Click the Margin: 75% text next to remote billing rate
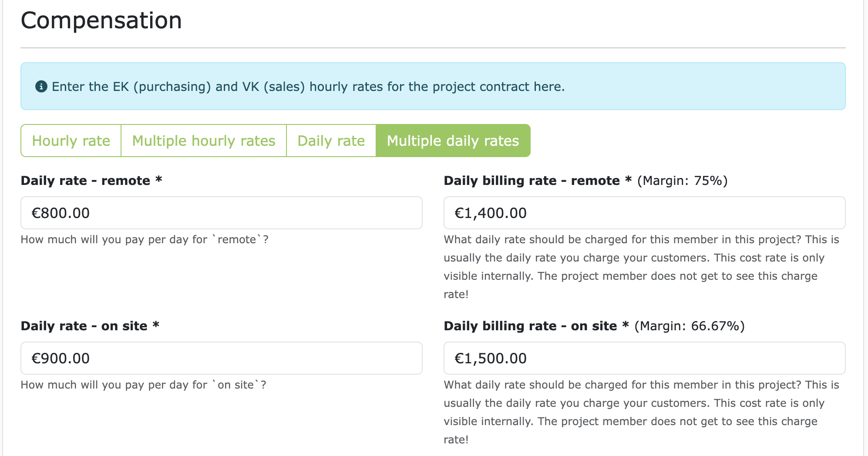Viewport: 868px width, 456px height. (x=682, y=181)
